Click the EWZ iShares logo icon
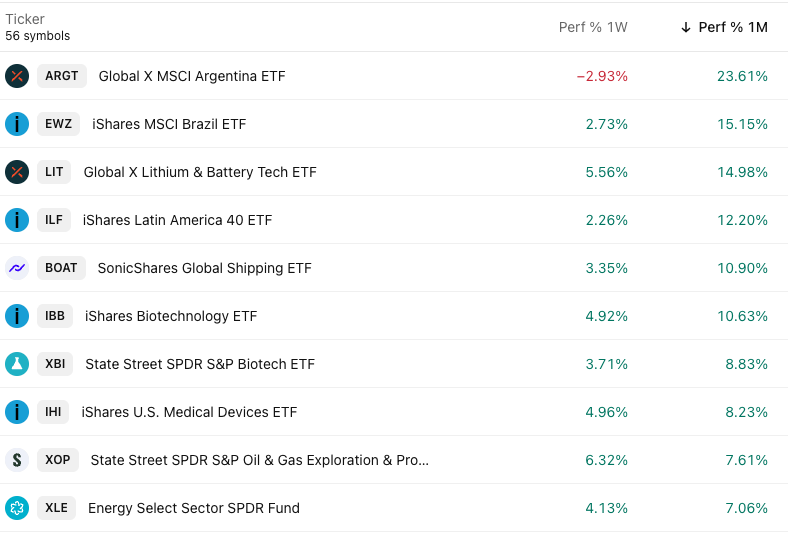This screenshot has height=537, width=788. [17, 124]
